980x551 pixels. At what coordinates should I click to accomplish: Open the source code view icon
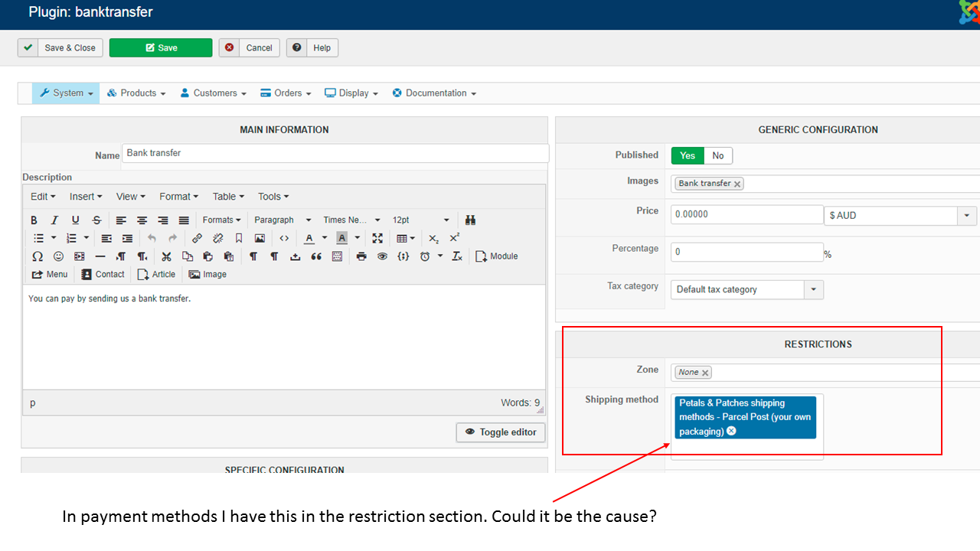(x=284, y=239)
